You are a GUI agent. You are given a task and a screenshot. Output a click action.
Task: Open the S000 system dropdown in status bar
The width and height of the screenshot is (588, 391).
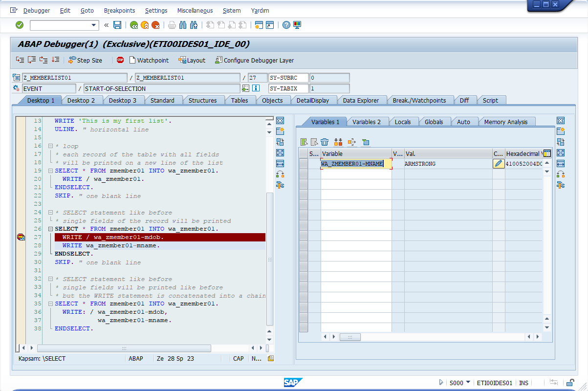click(x=468, y=382)
